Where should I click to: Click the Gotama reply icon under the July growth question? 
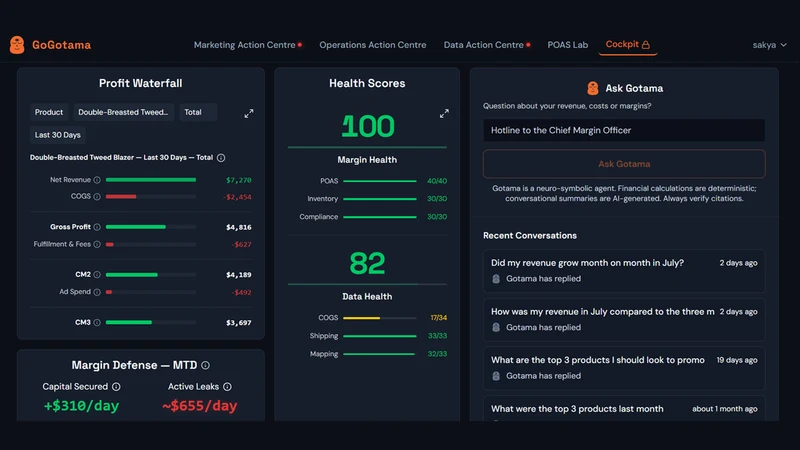coord(496,279)
